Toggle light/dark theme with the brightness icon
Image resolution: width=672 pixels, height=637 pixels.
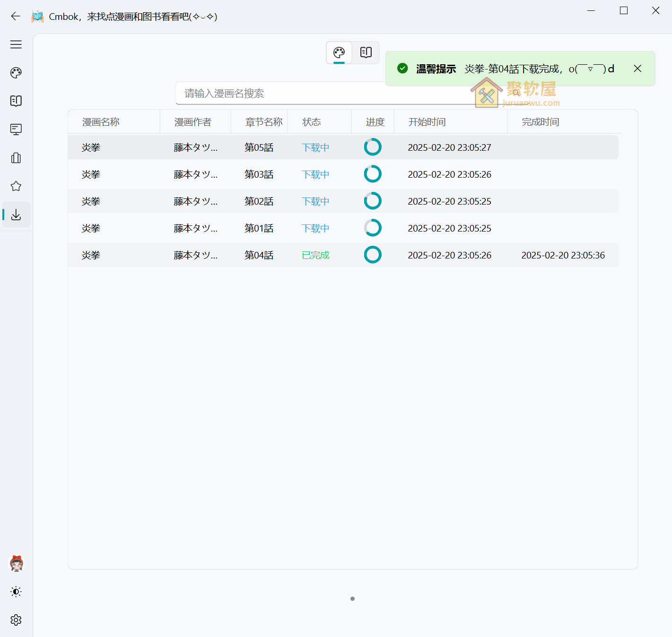[x=16, y=591]
